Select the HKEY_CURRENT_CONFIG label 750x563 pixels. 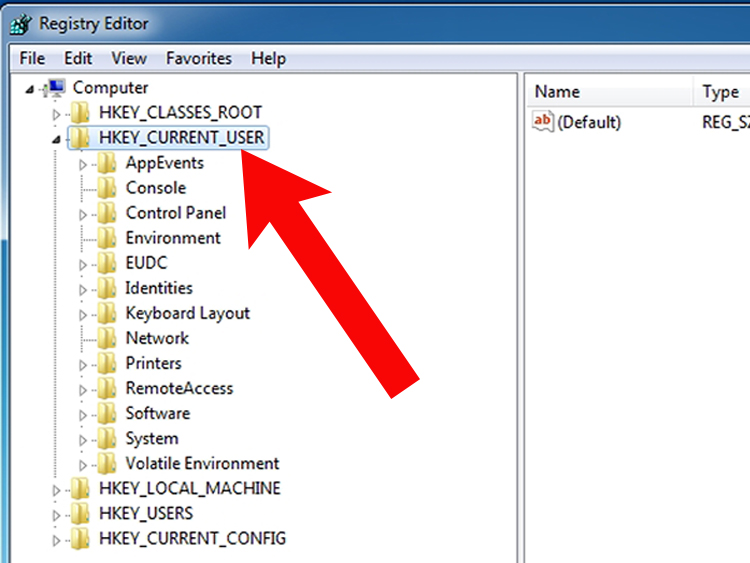[192, 539]
